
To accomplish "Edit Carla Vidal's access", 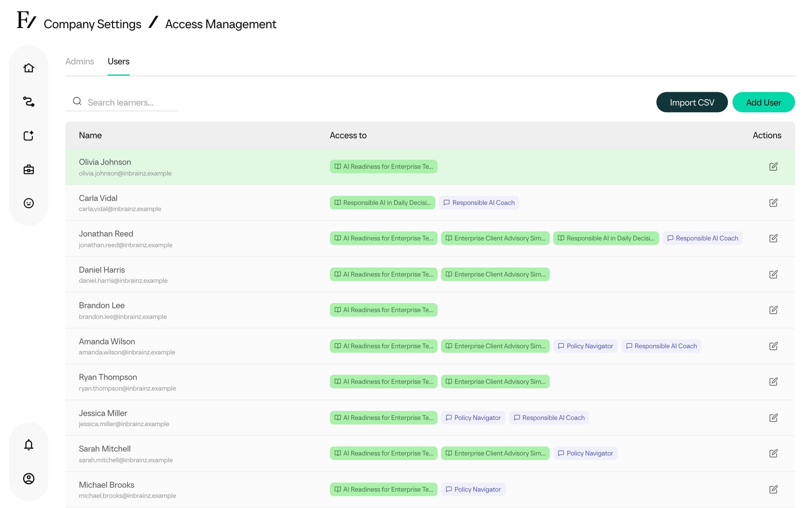I will [x=773, y=203].
